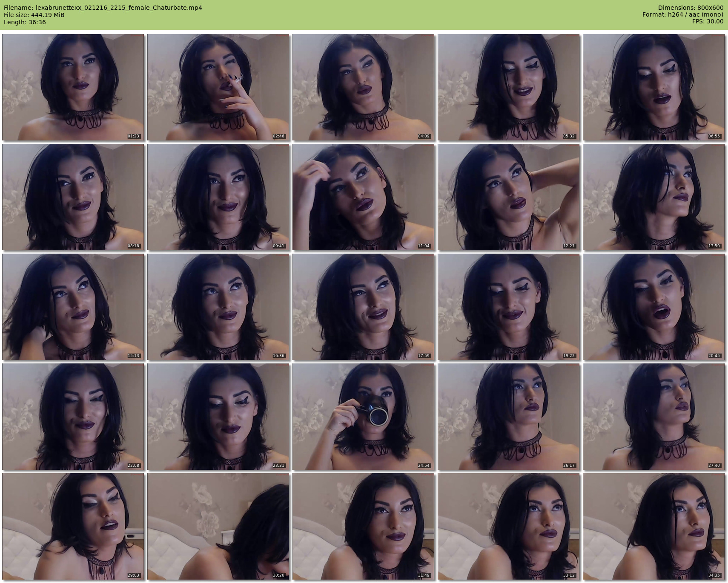
Task: Select the thumbnail stamped 08:18
Action: pyautogui.click(x=73, y=197)
